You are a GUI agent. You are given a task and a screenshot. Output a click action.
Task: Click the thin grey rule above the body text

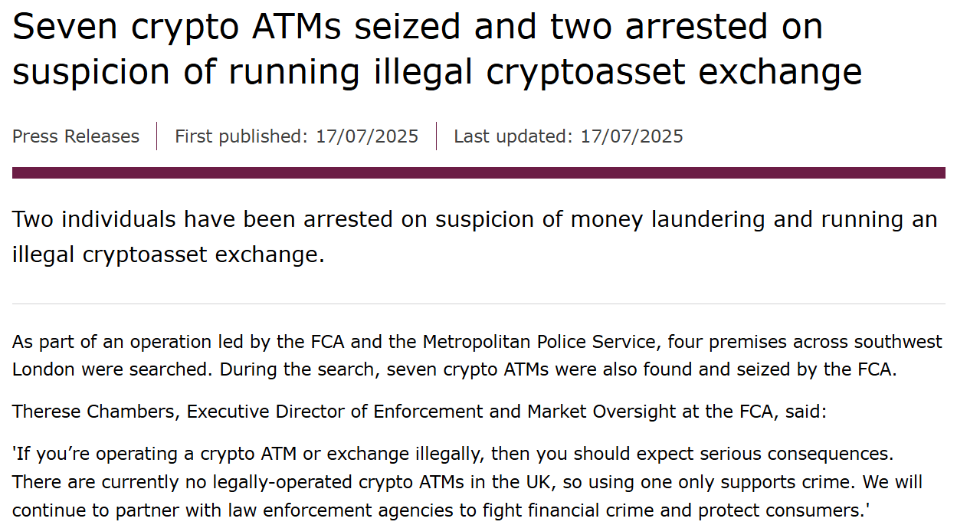click(x=479, y=304)
